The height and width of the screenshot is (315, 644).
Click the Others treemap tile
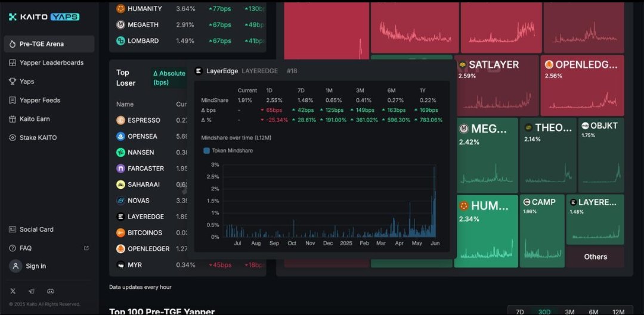click(595, 257)
